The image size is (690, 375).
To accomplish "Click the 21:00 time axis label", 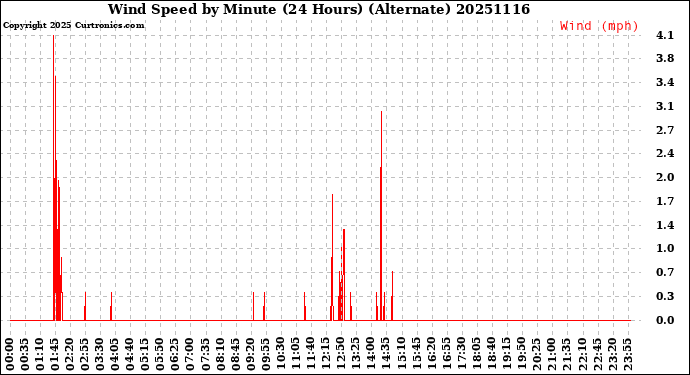I will [x=551, y=355].
